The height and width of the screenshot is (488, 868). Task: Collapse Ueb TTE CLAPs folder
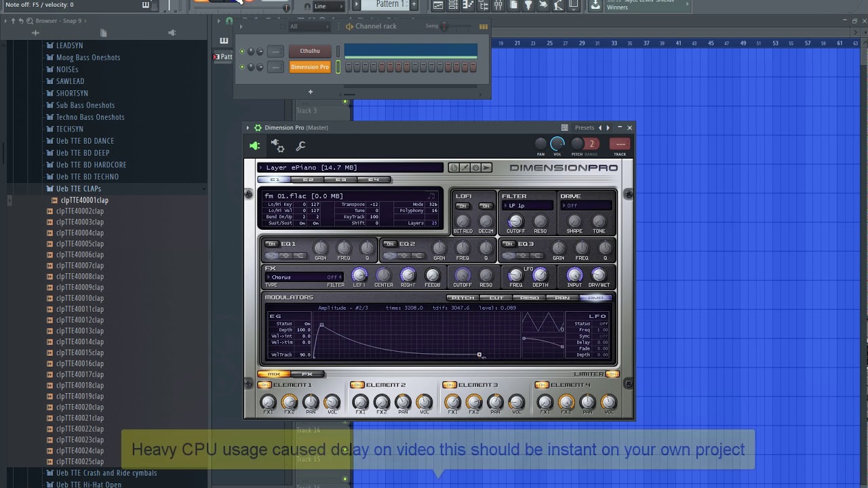point(78,188)
